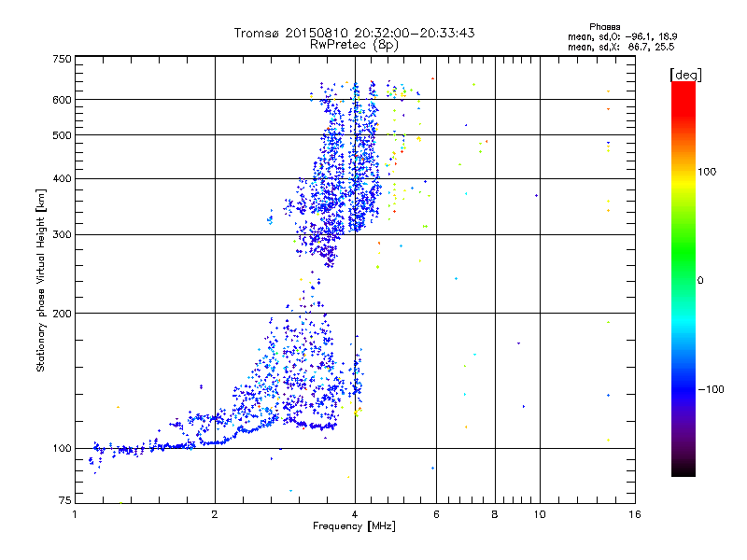
Task: Click the y-axis label "300"
Action: pos(62,235)
